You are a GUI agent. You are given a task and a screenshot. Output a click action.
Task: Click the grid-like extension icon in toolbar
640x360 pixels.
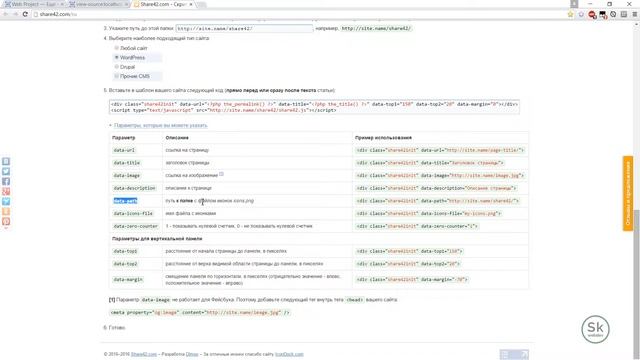click(624, 14)
